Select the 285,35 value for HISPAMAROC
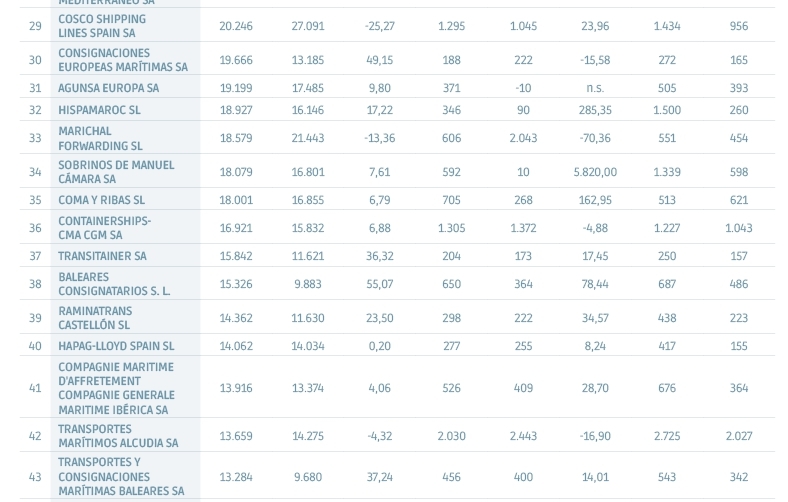Image resolution: width=788 pixels, height=502 pixels. [x=595, y=110]
